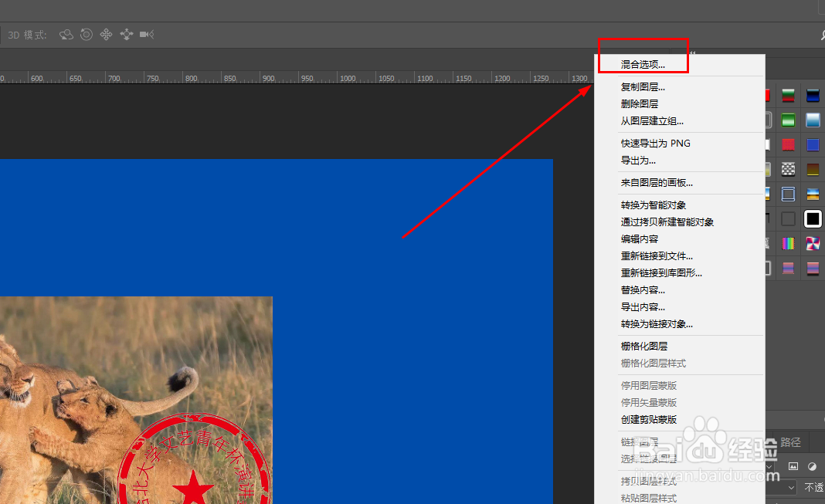Apply the blue-orange sky gradient style preset

[813, 194]
